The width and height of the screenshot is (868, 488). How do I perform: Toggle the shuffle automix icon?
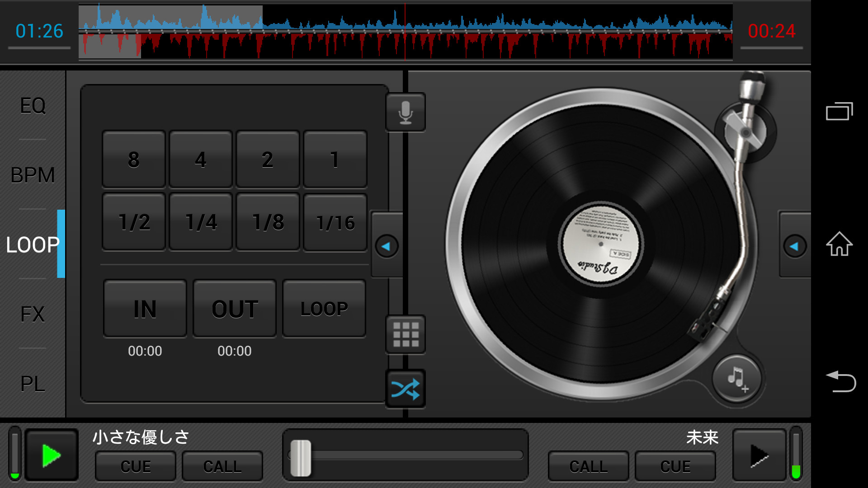click(x=406, y=389)
